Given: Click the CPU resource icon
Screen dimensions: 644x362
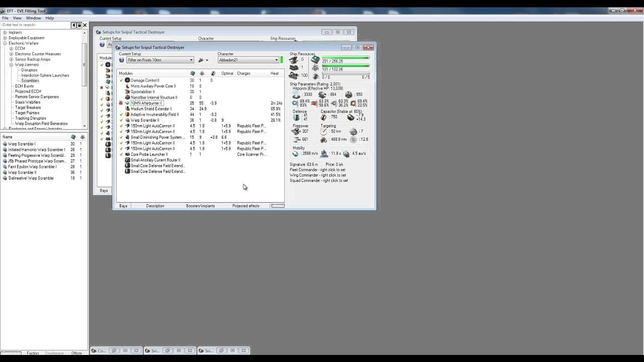Looking at the screenshot, I should pyautogui.click(x=315, y=60).
